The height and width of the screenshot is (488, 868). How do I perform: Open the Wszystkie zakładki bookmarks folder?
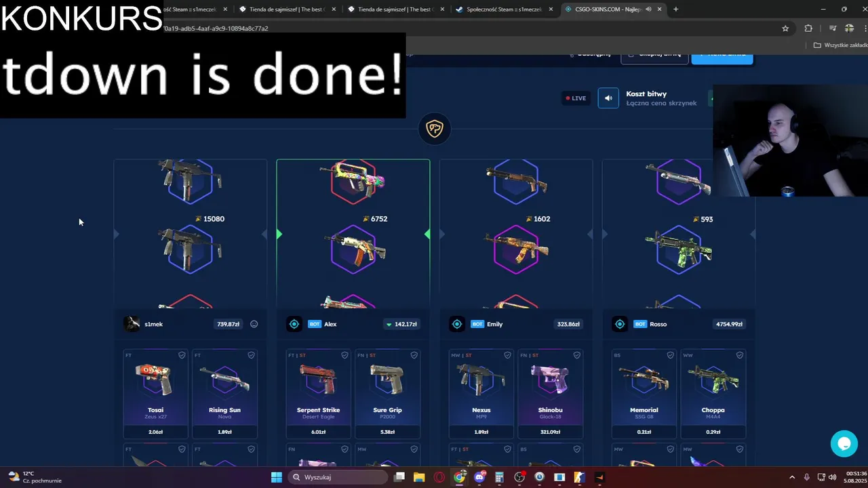pos(841,45)
